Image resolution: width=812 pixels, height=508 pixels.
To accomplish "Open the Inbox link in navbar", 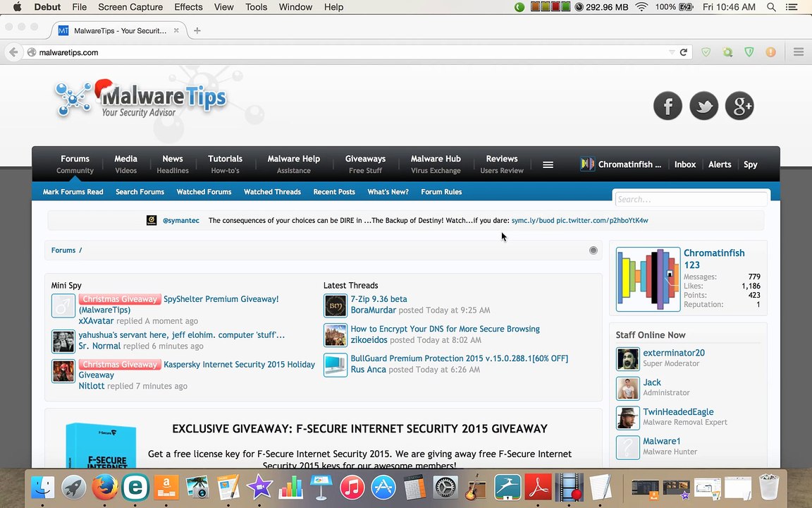I will coord(685,164).
